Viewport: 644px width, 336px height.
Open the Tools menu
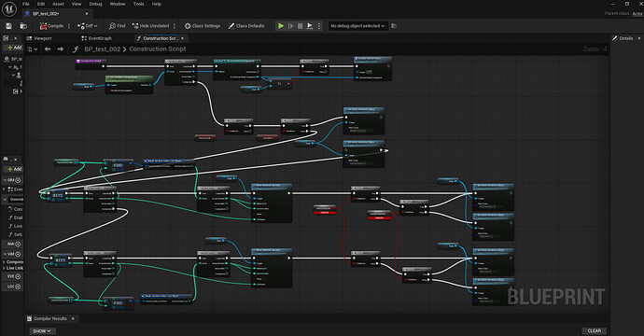click(x=138, y=4)
